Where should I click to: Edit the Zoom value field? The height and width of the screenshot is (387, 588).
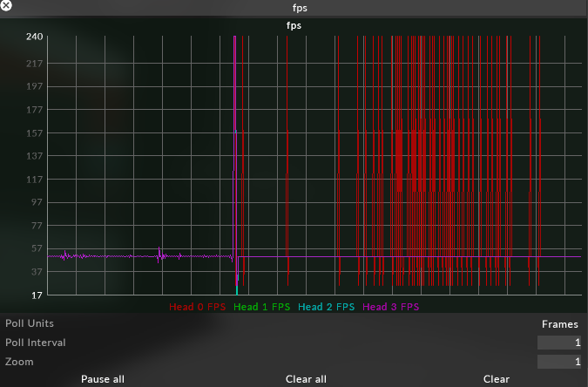[559, 362]
